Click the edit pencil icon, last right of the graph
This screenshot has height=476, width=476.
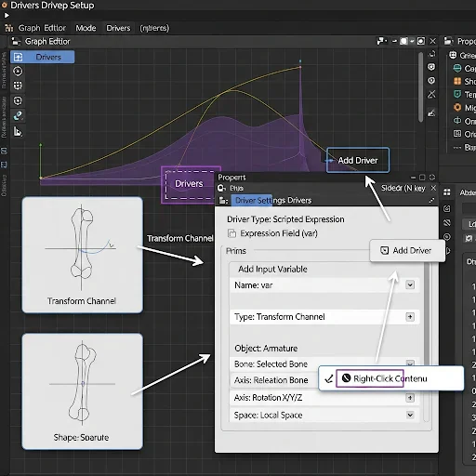(431, 112)
